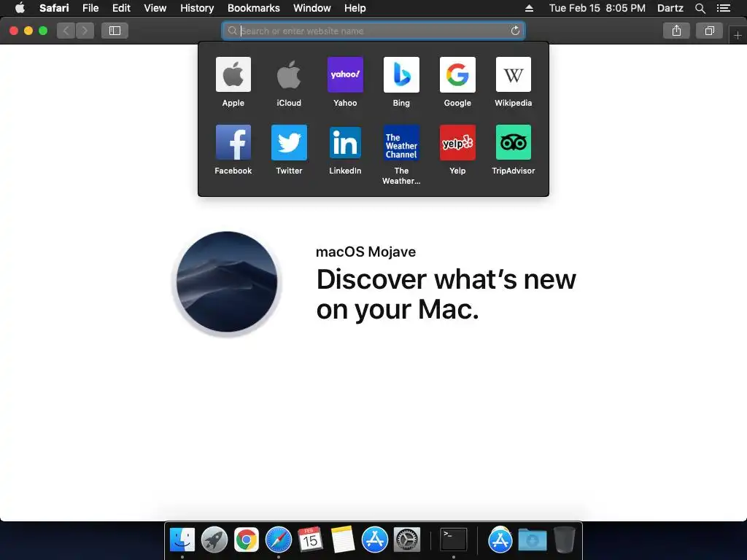Open the Downloads folder in Dock
This screenshot has height=560, width=747.
(532, 540)
